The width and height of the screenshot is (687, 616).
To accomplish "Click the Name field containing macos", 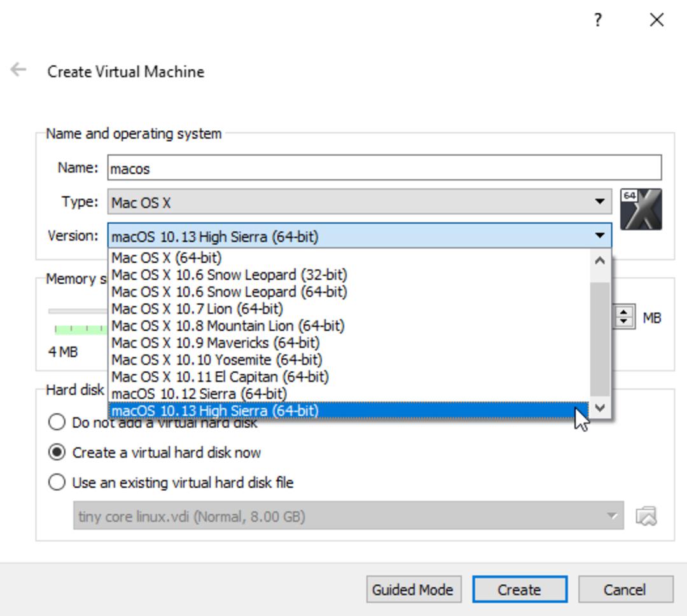I will coord(385,167).
